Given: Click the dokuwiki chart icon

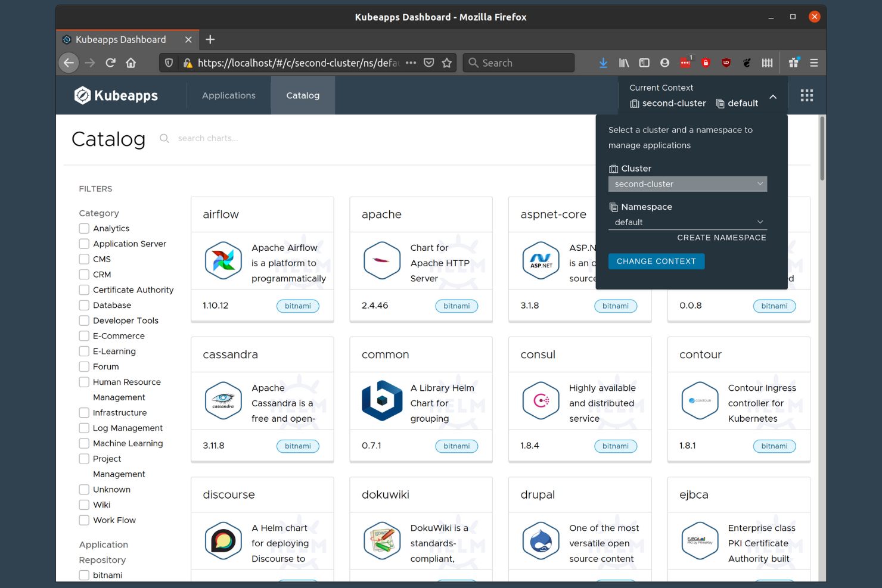Looking at the screenshot, I should [x=382, y=541].
